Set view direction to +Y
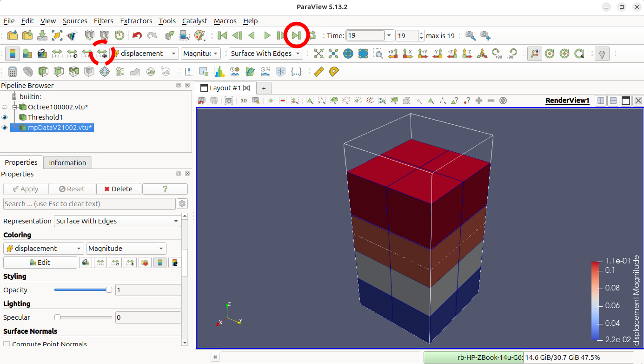This screenshot has height=364, width=644. coord(423,54)
